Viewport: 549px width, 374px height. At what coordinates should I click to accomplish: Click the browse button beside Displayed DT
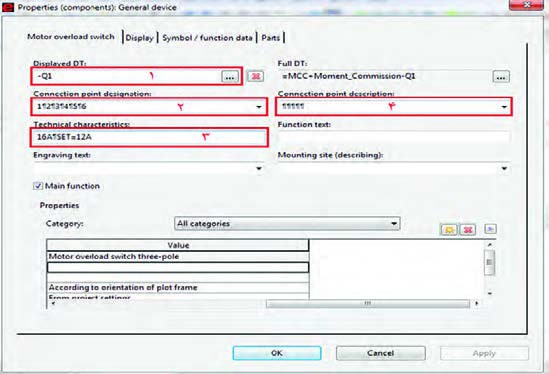pyautogui.click(x=230, y=76)
